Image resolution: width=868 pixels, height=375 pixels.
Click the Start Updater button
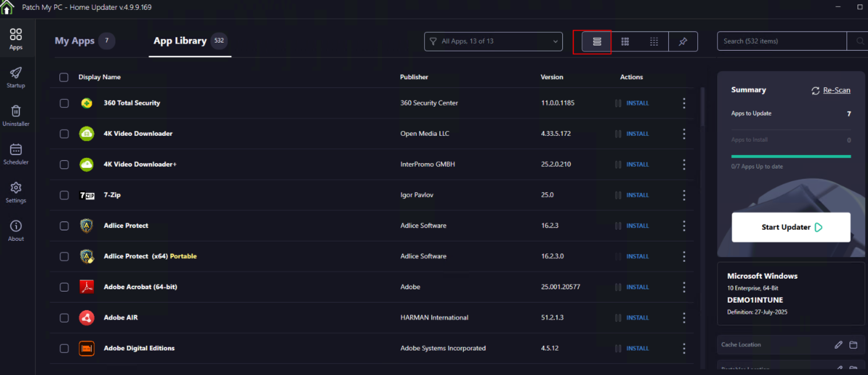[x=791, y=227]
